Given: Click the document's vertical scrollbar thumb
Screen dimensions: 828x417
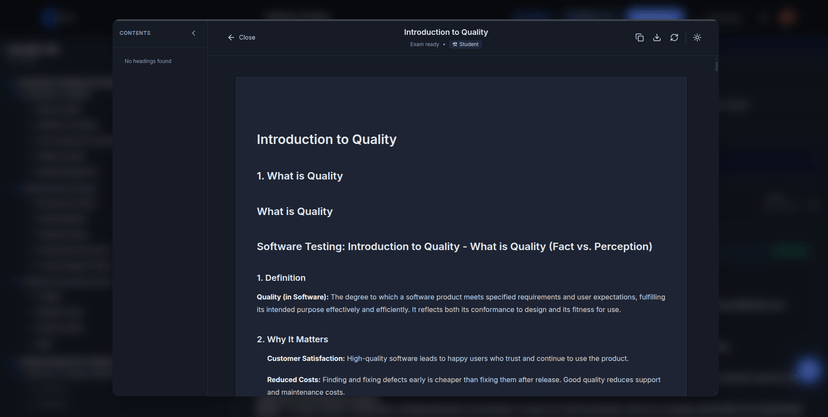Looking at the screenshot, I should pyautogui.click(x=716, y=67).
